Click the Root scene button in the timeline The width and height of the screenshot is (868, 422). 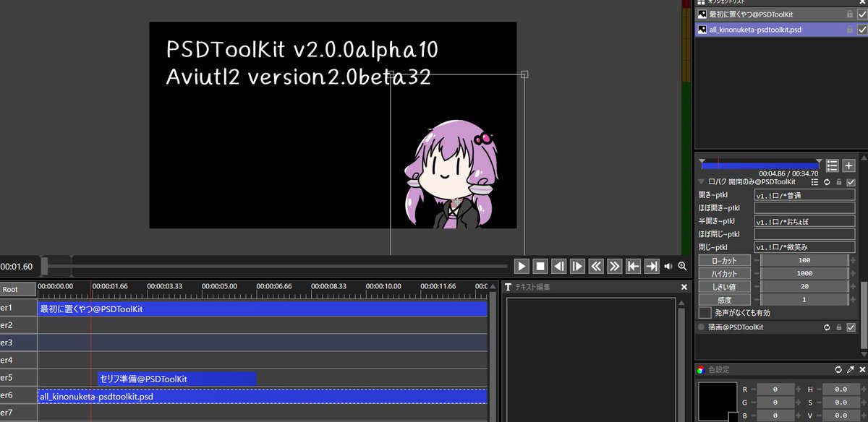pos(17,289)
